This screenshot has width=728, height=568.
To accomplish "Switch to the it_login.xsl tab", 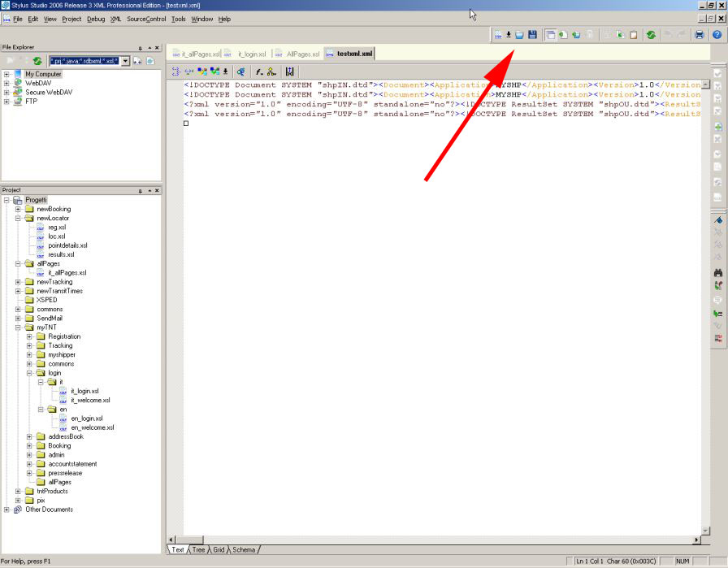I will [252, 54].
